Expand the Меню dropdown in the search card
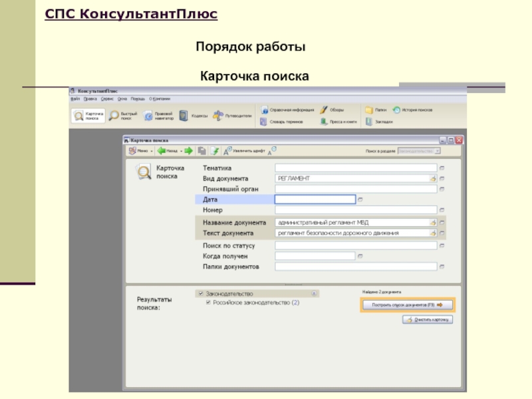This screenshot has height=399, width=532. point(141,151)
